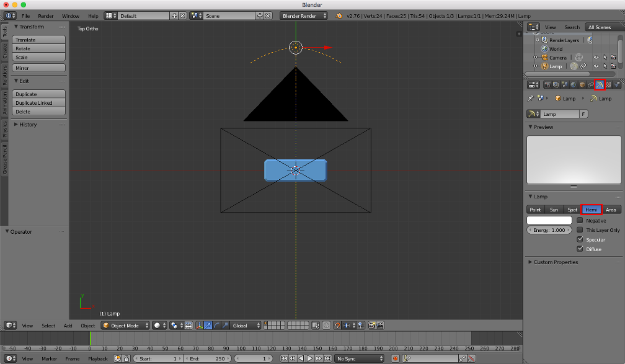
Task: Open the Object properties tab cube icon
Action: click(582, 84)
